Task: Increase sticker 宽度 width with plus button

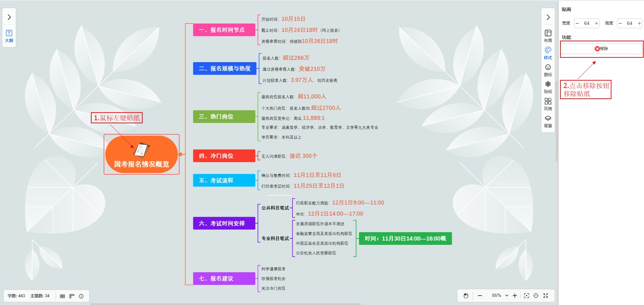Action: click(x=596, y=23)
